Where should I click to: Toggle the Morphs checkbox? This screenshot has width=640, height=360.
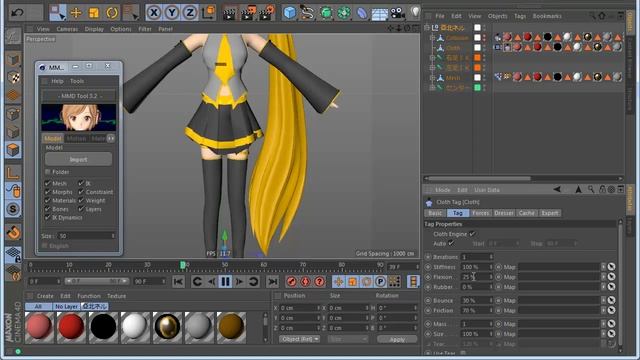[x=47, y=192]
